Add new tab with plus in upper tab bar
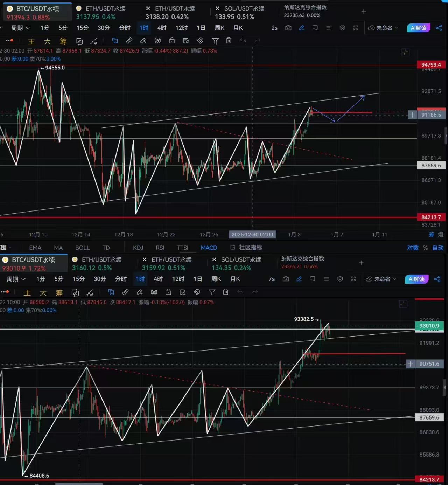448x485 pixels. pos(364,12)
